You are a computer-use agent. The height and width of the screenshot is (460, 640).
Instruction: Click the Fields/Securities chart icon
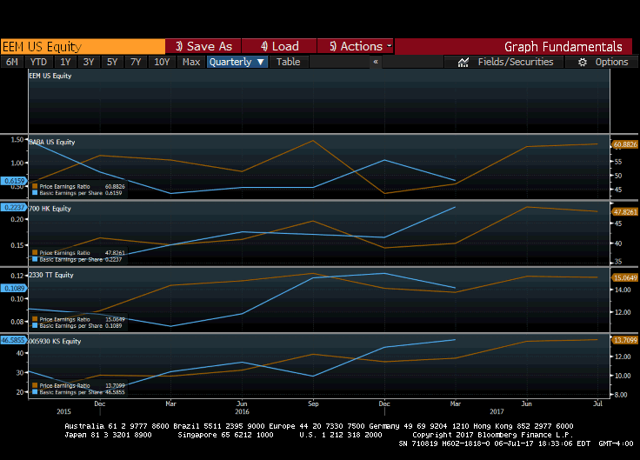(463, 62)
